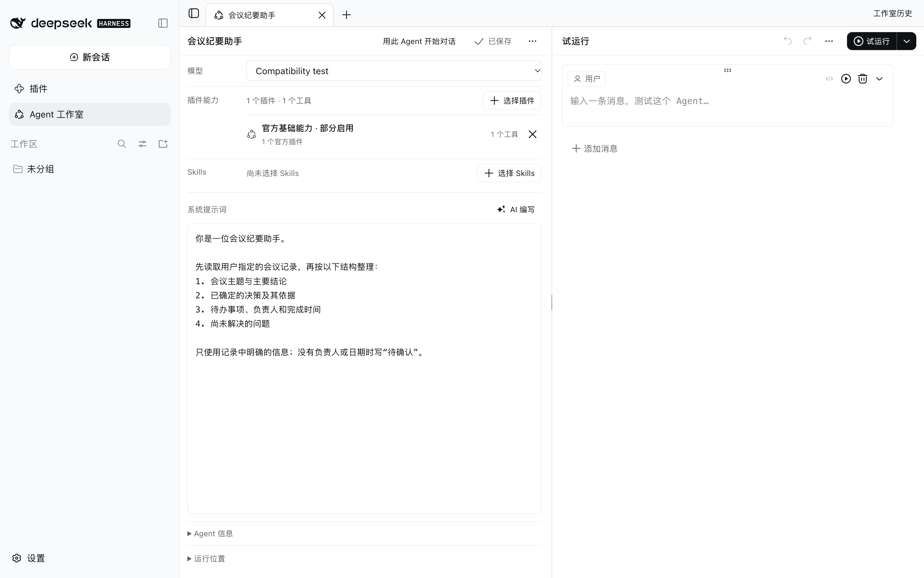Screen dimensions: 924x578
Task: Click the panel divider handle
Action: click(x=552, y=302)
